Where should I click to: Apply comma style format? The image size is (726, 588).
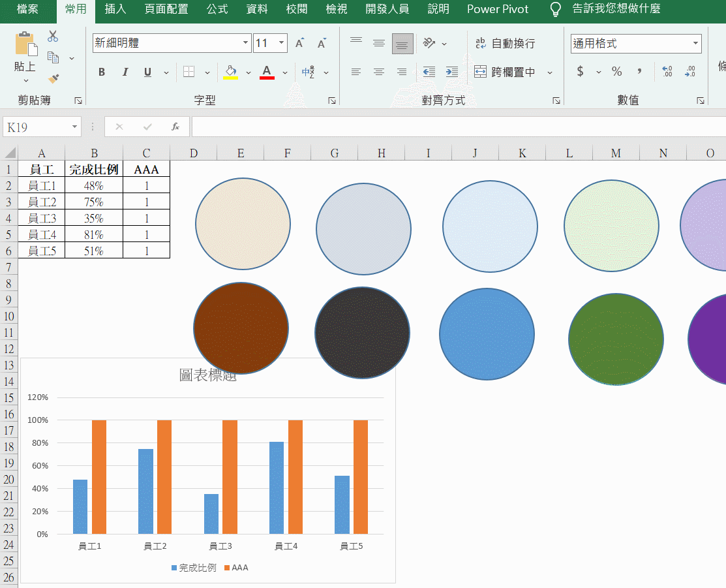(639, 71)
